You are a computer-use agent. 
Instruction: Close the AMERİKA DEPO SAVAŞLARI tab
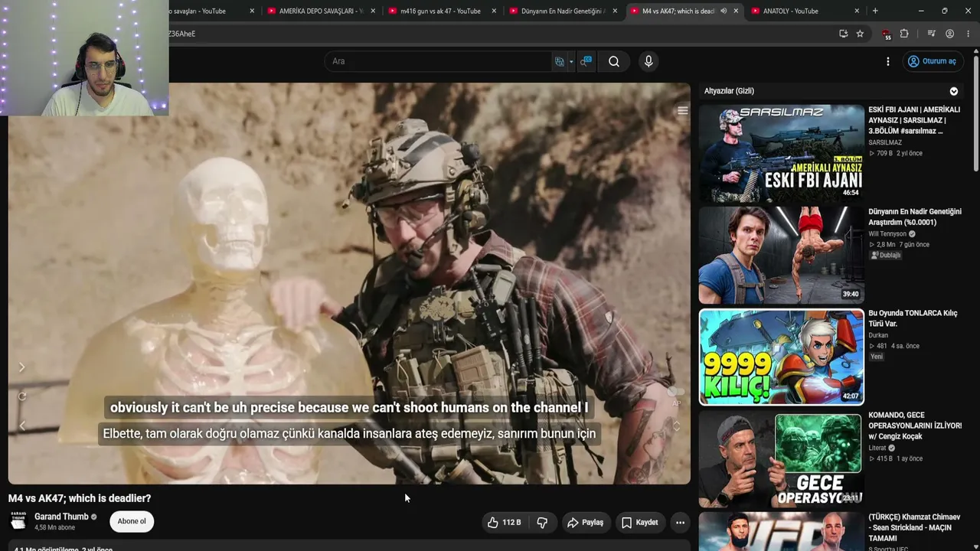click(373, 11)
